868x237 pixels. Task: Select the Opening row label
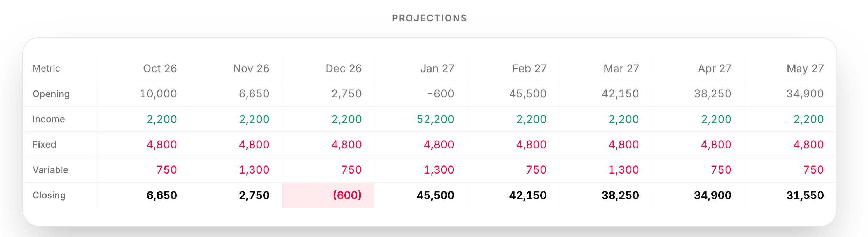(51, 94)
